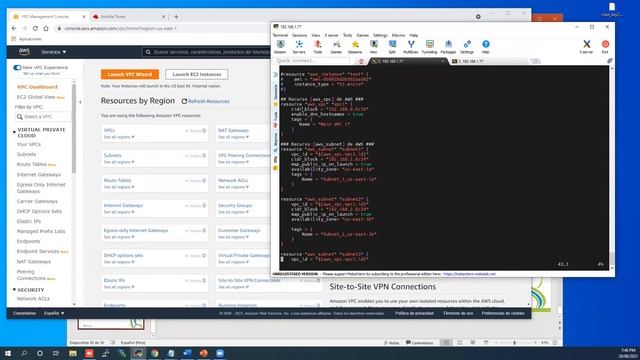Open the Sessions menu in MobaXterm

(x=299, y=35)
